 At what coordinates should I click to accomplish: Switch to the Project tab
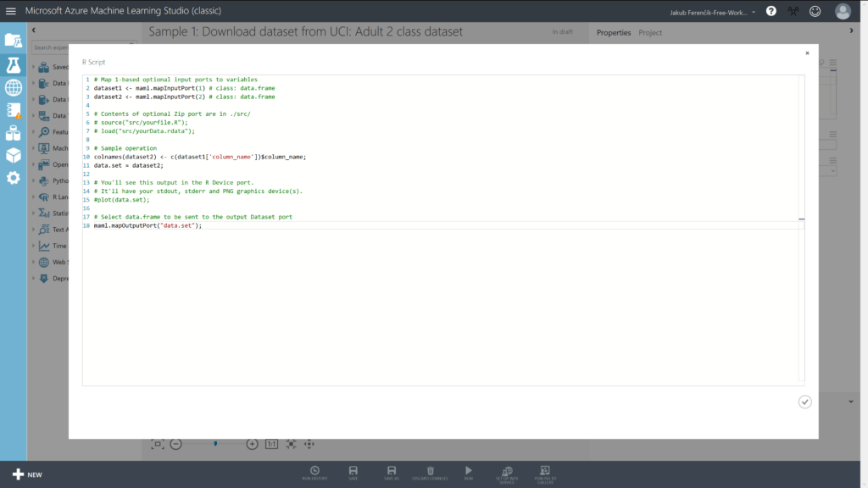pos(650,32)
